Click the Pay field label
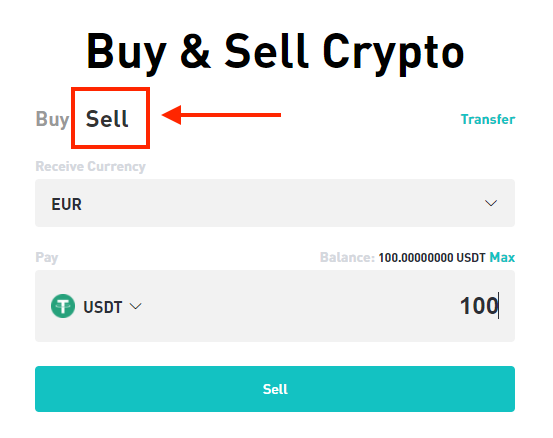Screen dimensions: 553x438 coord(47,258)
